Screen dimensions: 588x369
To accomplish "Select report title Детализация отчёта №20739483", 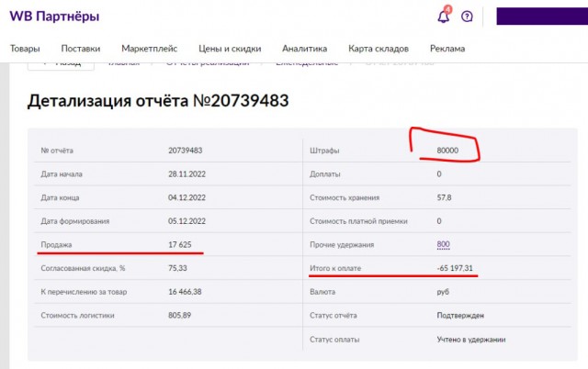I will pos(158,101).
